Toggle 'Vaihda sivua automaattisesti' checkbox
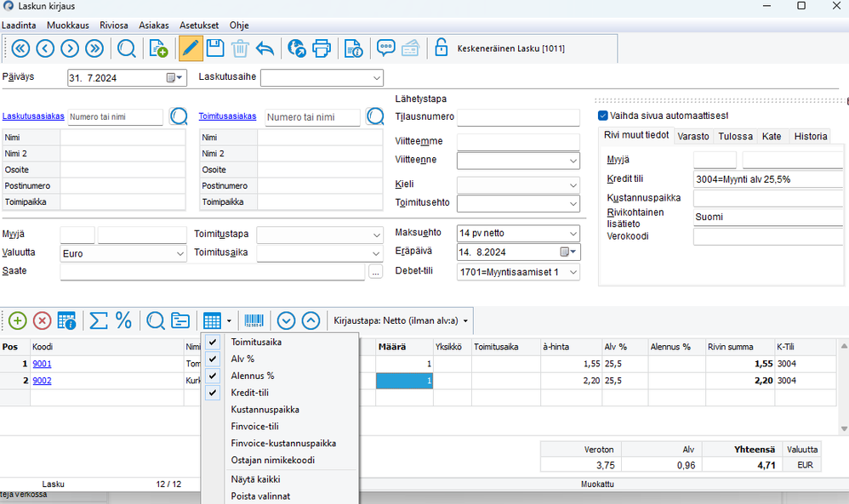 602,116
